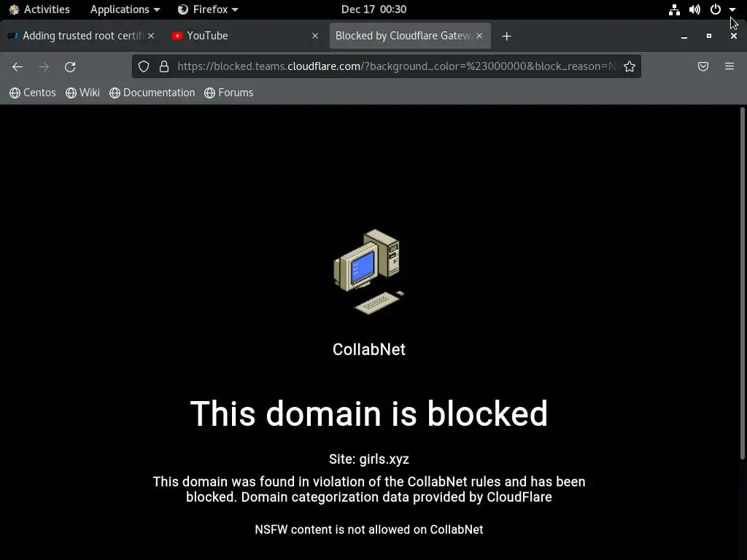The image size is (747, 560).
Task: Click the network status icon in top bar
Action: pyautogui.click(x=674, y=9)
